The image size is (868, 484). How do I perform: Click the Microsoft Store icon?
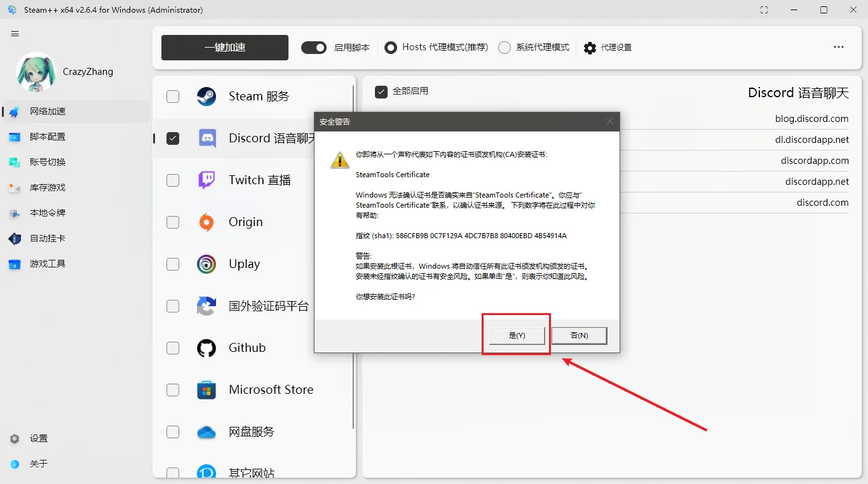pos(207,390)
